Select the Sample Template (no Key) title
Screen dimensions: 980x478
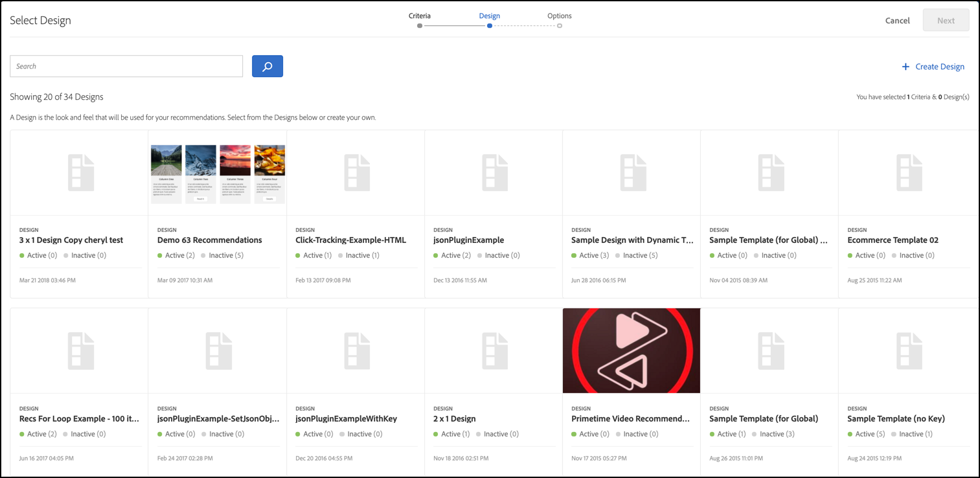click(896, 419)
